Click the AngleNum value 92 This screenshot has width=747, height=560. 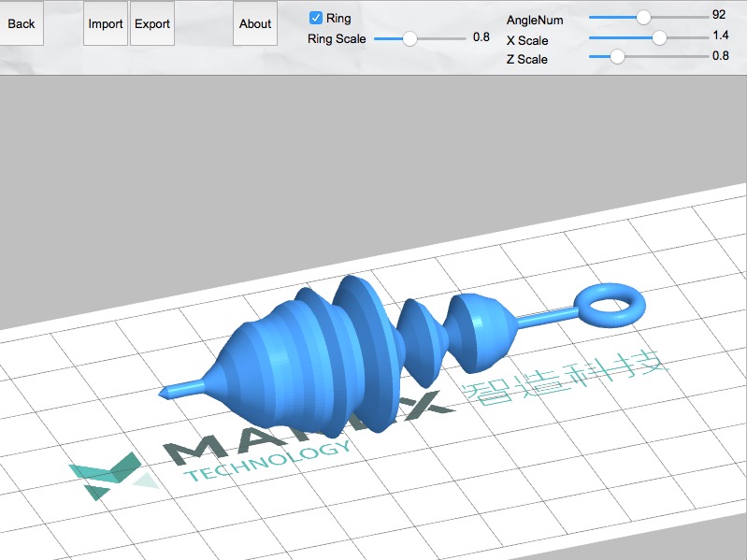[718, 15]
